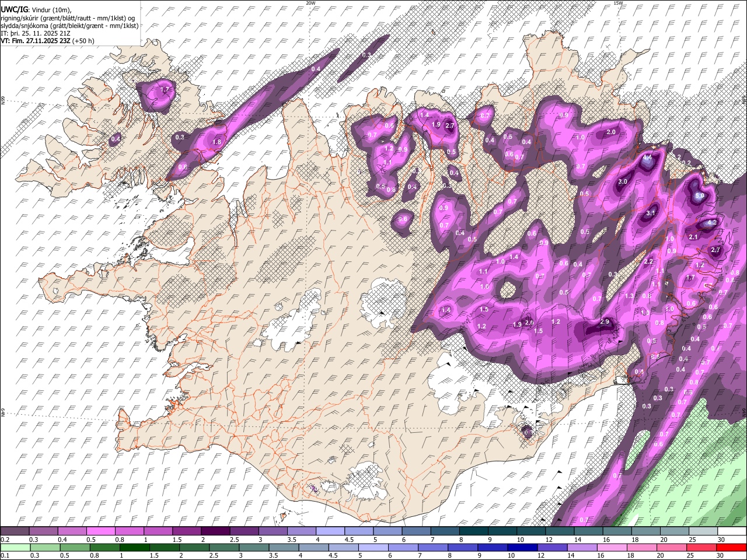Click the upper legend swatch labelled 1.5
The width and height of the screenshot is (747, 560).
coord(186,531)
